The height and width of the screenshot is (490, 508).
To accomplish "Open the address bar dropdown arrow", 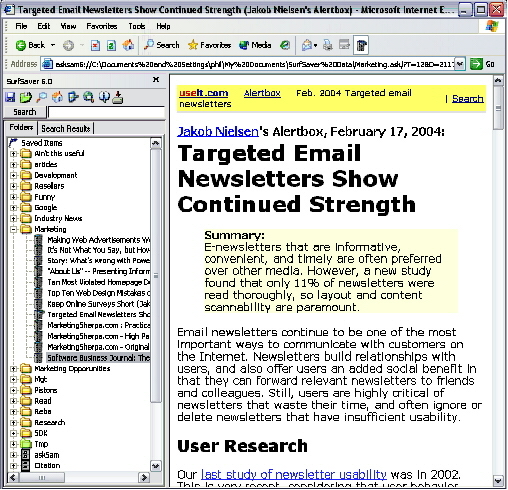I will [460, 64].
